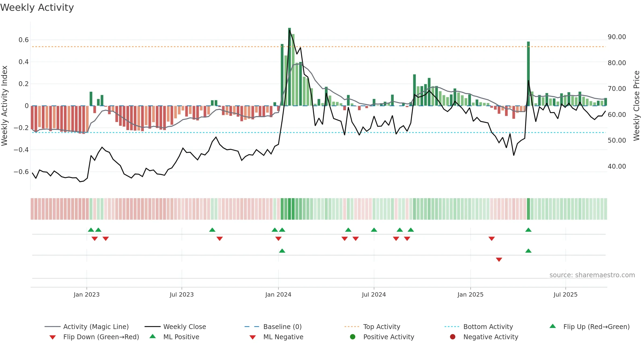Select the Jan 2024 axis label
Screen dimensions: 644x362
(x=278, y=294)
